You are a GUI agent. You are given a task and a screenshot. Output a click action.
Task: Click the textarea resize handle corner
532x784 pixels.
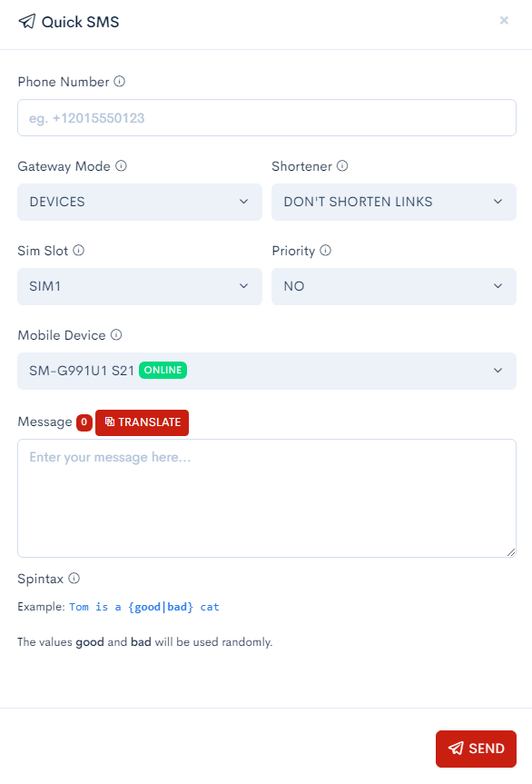pyautogui.click(x=510, y=552)
